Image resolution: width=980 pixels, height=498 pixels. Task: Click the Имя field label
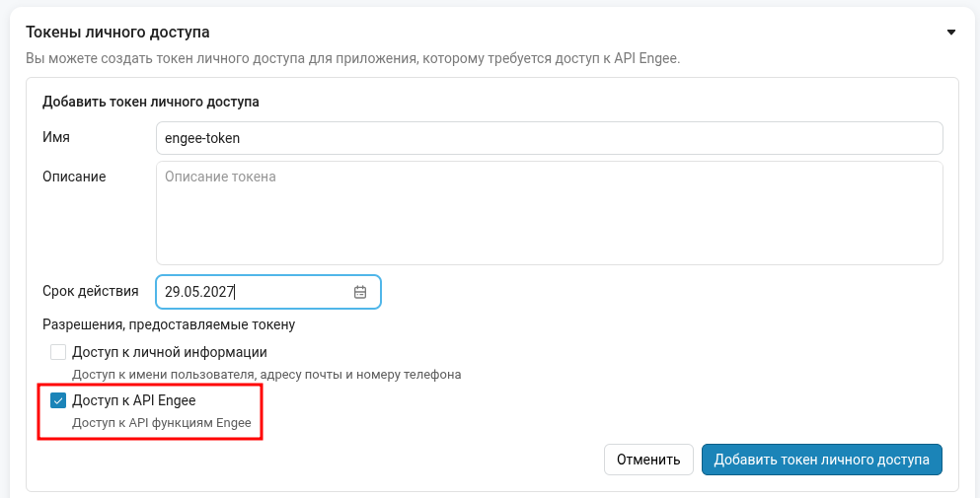[56, 137]
